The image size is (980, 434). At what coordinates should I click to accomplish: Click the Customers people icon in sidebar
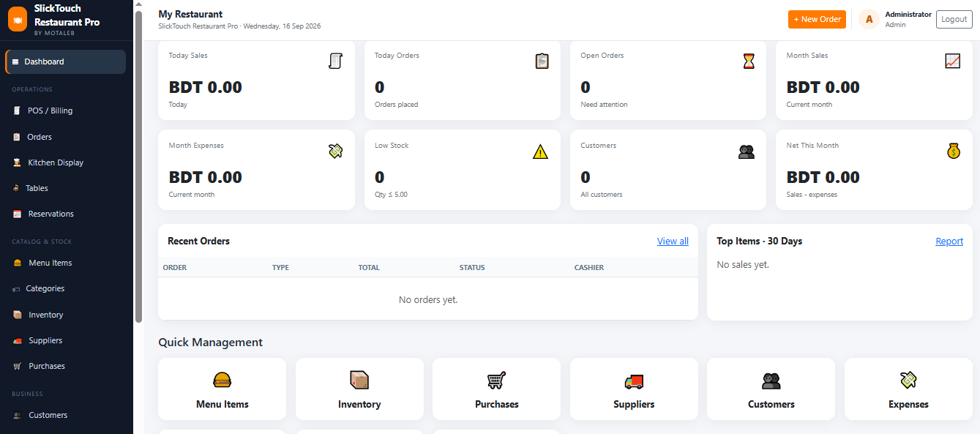(x=18, y=415)
